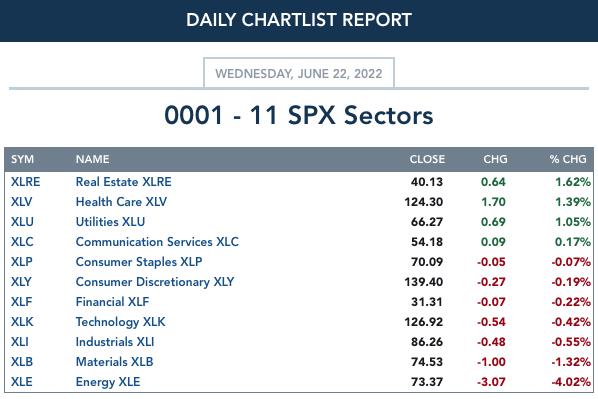The image size is (598, 399).
Task: Open Industrials XLI name link
Action: click(115, 342)
